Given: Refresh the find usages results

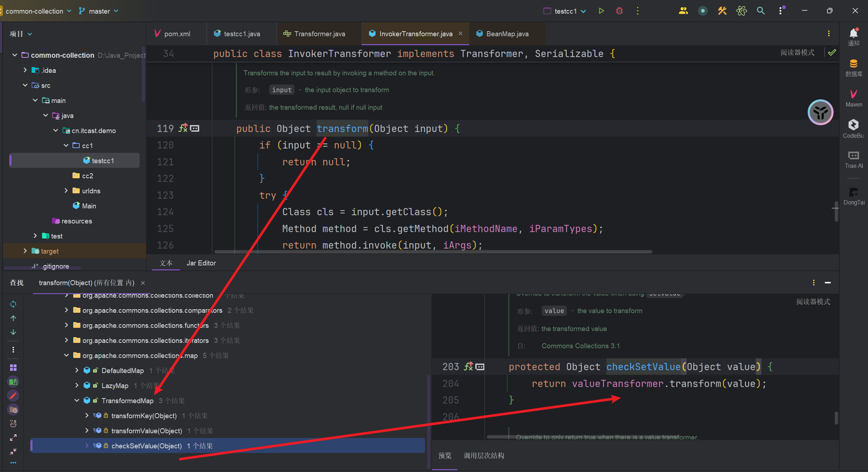Looking at the screenshot, I should tap(13, 304).
